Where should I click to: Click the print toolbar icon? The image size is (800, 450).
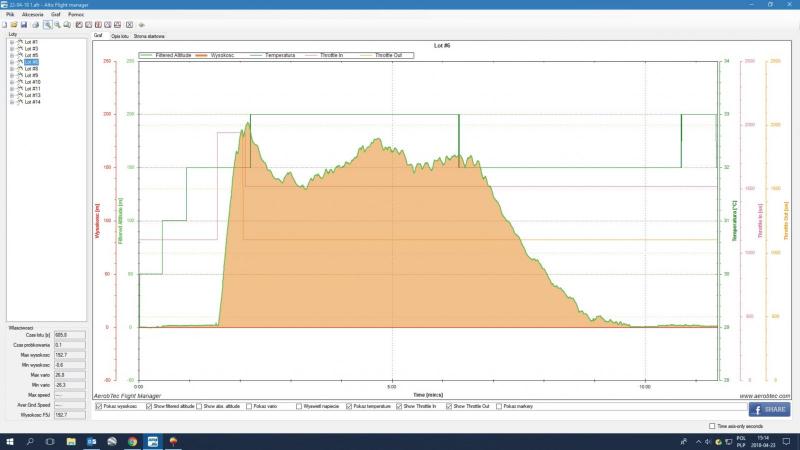point(35,24)
